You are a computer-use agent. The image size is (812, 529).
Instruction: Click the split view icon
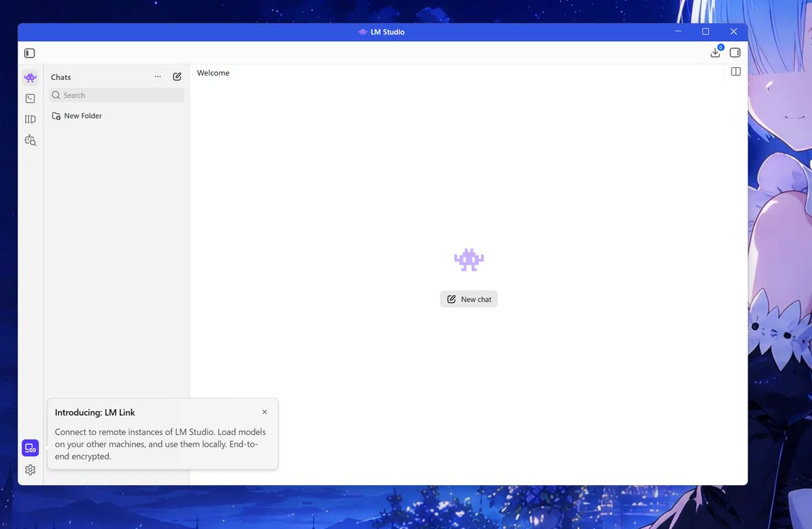tap(736, 72)
